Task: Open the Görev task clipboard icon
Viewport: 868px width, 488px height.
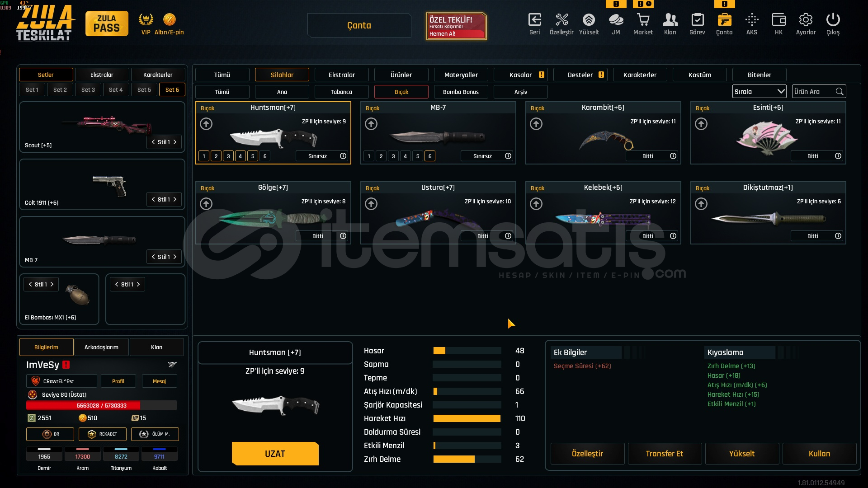Action: (697, 20)
